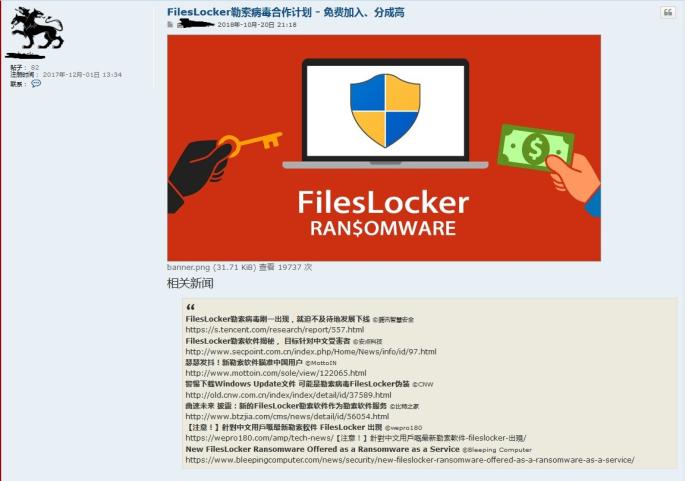The image size is (685, 481).
Task: Open the bleepingcomputer.com news link
Action: [x=410, y=460]
